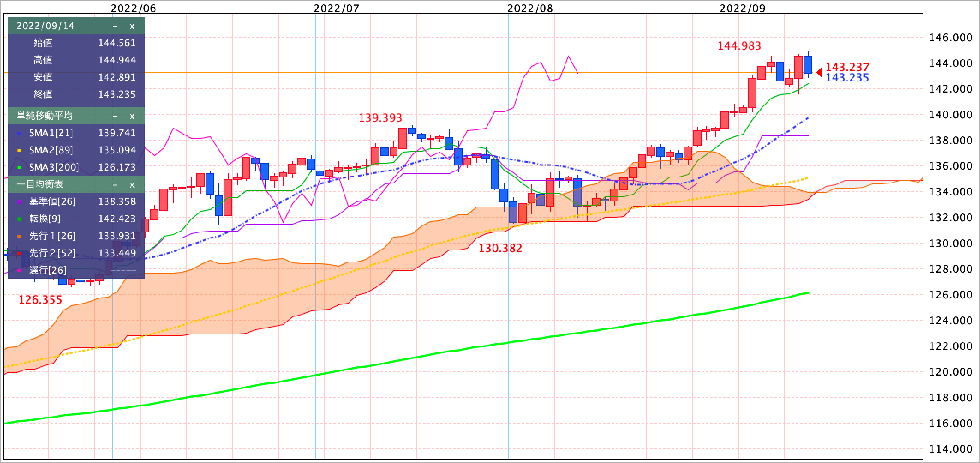
Task: Click the 2022/06 date axis label
Action: [133, 8]
